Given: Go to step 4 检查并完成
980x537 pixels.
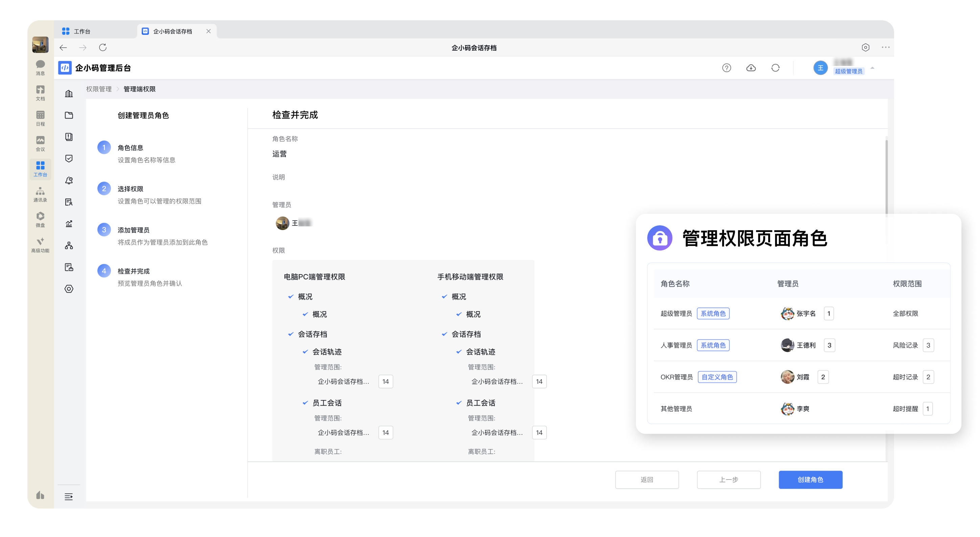Looking at the screenshot, I should (140, 277).
